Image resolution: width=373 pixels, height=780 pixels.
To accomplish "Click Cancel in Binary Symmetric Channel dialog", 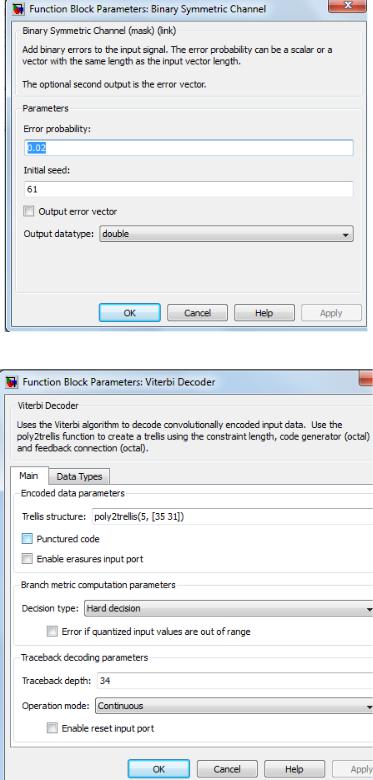I will coord(197,313).
